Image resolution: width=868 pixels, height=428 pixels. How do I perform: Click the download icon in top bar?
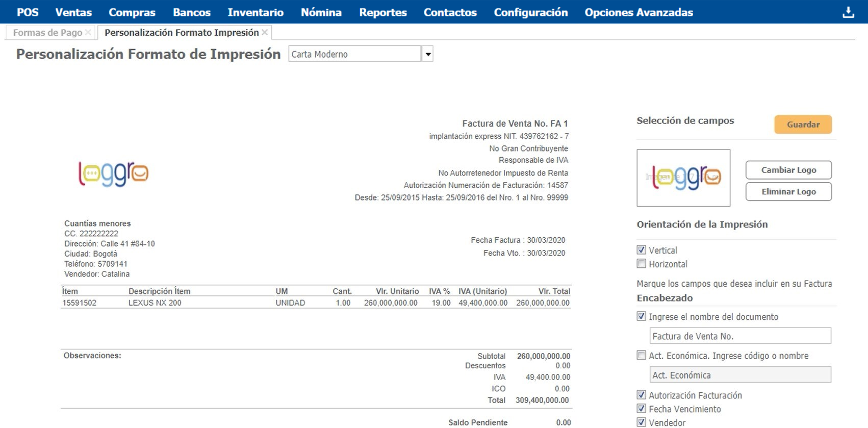(848, 12)
